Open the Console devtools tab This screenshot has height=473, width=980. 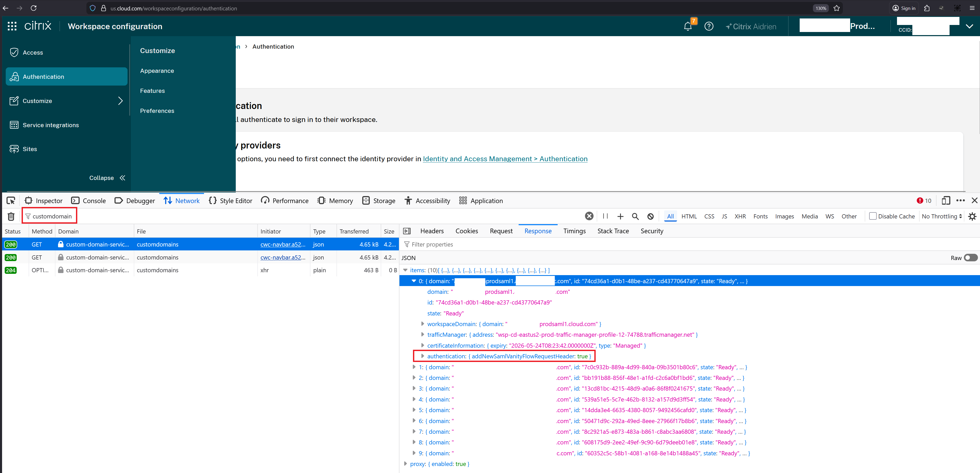click(x=89, y=200)
